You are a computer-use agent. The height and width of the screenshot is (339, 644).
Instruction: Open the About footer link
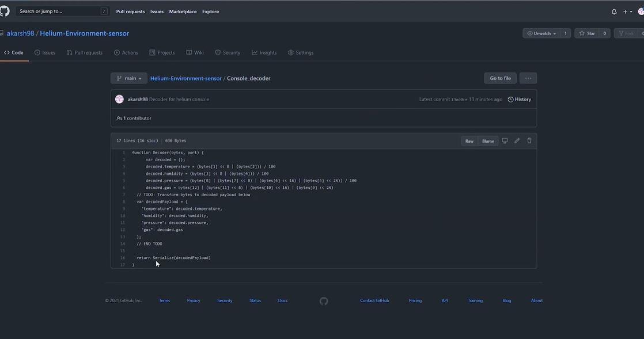(537, 300)
